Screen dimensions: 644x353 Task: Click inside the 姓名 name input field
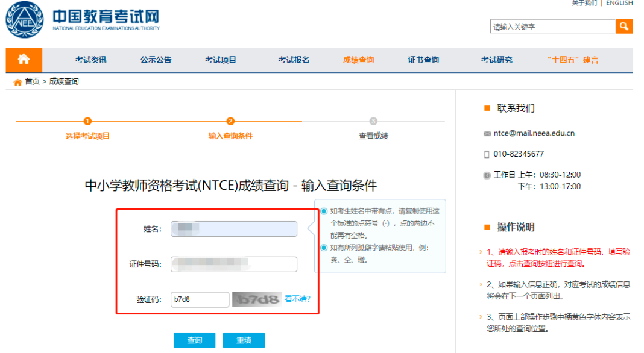[234, 229]
